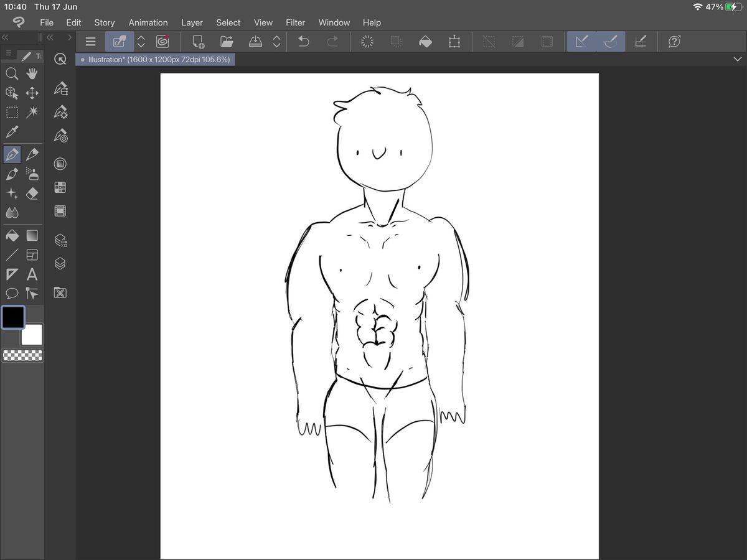The width and height of the screenshot is (747, 560).
Task: Select the Figure line tool
Action: tap(12, 254)
